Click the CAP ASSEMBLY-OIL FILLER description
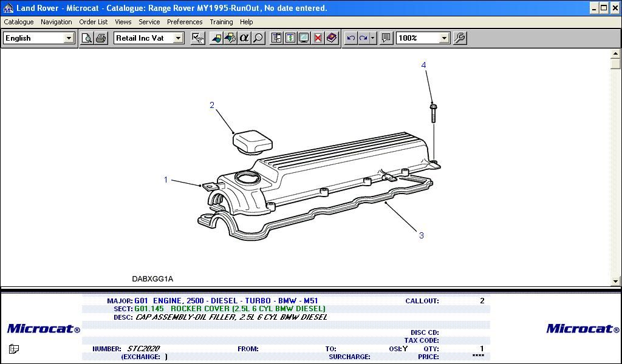Screen dimensions: 622x364 [x=231, y=317]
